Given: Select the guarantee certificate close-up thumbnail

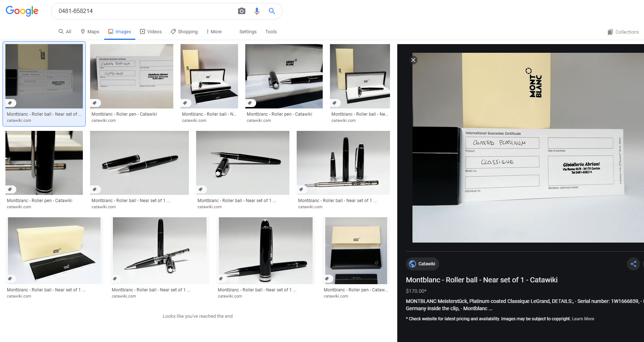Looking at the screenshot, I should coord(131,76).
